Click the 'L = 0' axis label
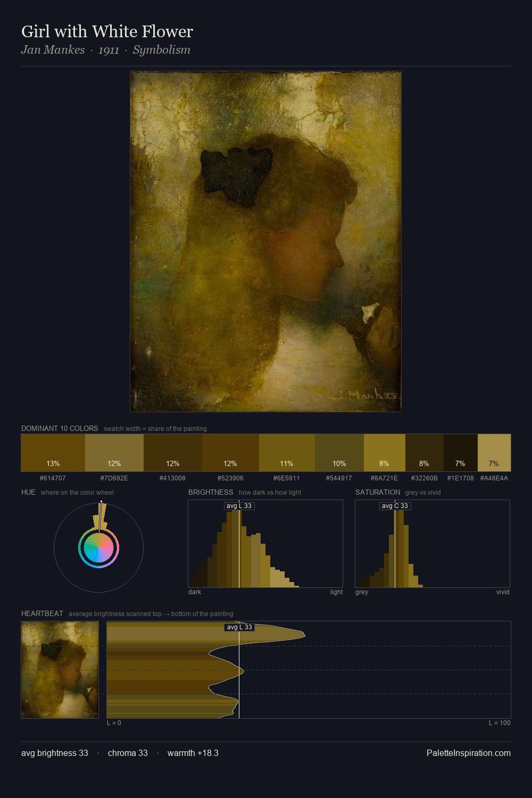 pyautogui.click(x=114, y=723)
